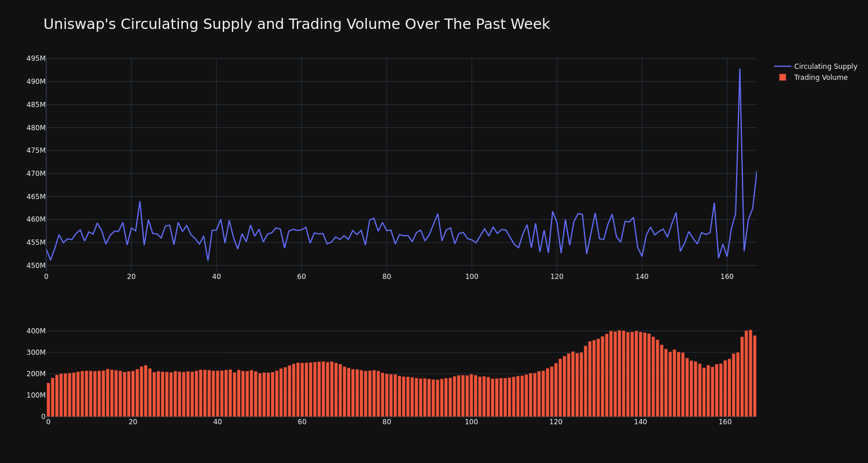Click x-axis tick 60 on volume chart
This screenshot has height=463, width=868.
[x=302, y=422]
